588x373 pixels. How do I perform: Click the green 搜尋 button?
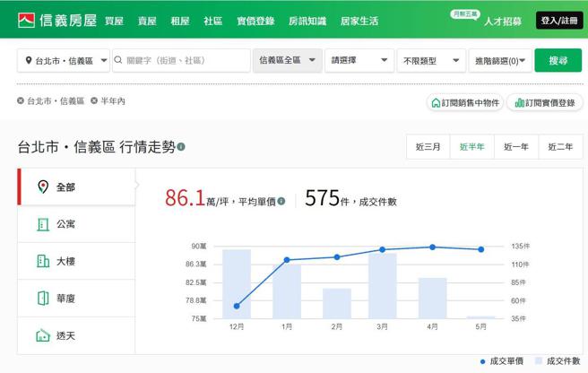(558, 60)
